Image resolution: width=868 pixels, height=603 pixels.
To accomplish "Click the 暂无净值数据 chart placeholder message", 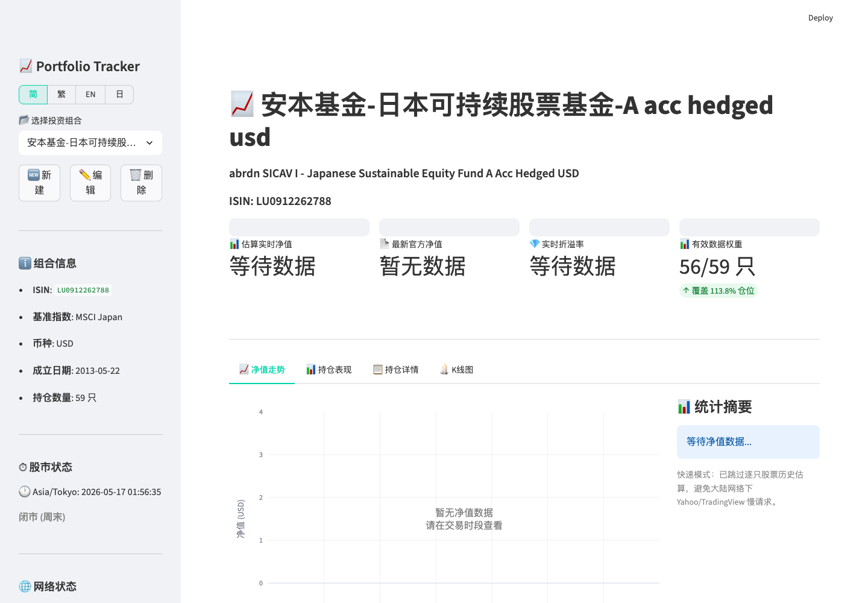I will pyautogui.click(x=464, y=519).
